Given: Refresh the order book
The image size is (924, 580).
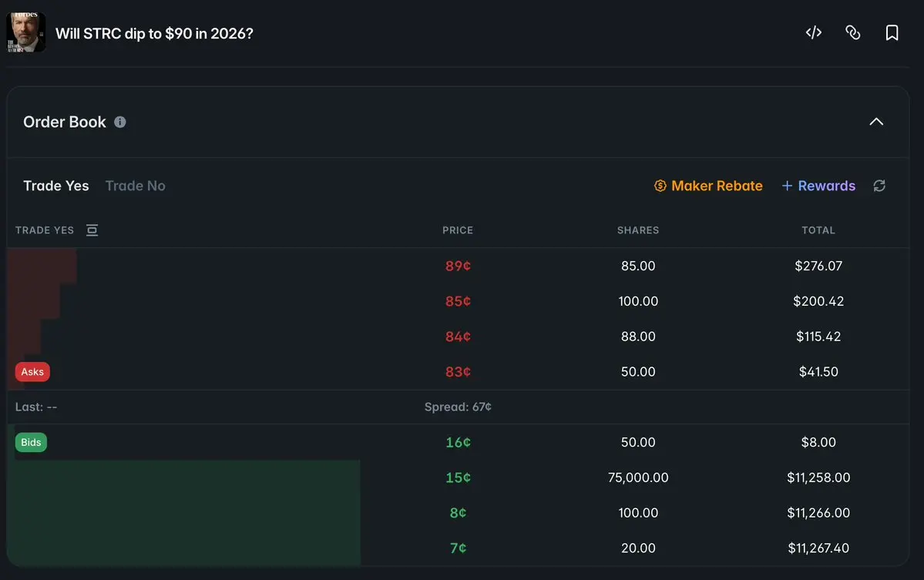Looking at the screenshot, I should [879, 186].
